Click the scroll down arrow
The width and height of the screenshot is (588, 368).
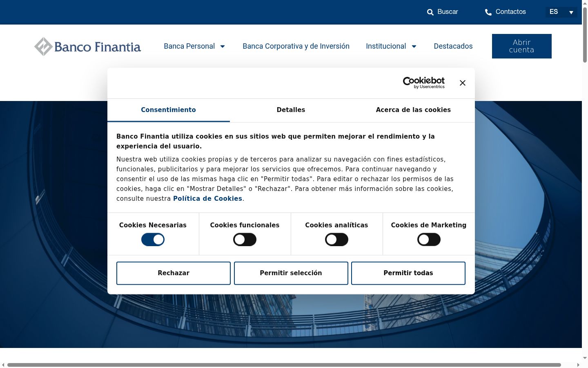(x=585, y=358)
